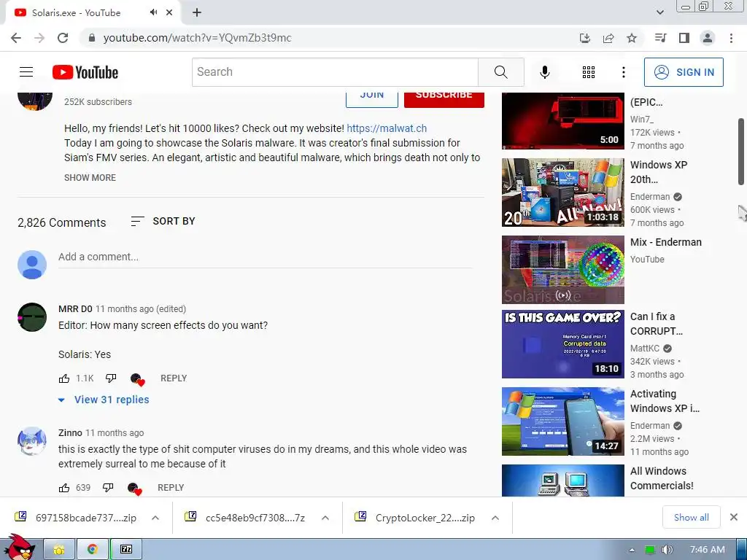The image size is (747, 560).
Task: Open Chrome tab search dropdown arrow
Action: tap(659, 12)
